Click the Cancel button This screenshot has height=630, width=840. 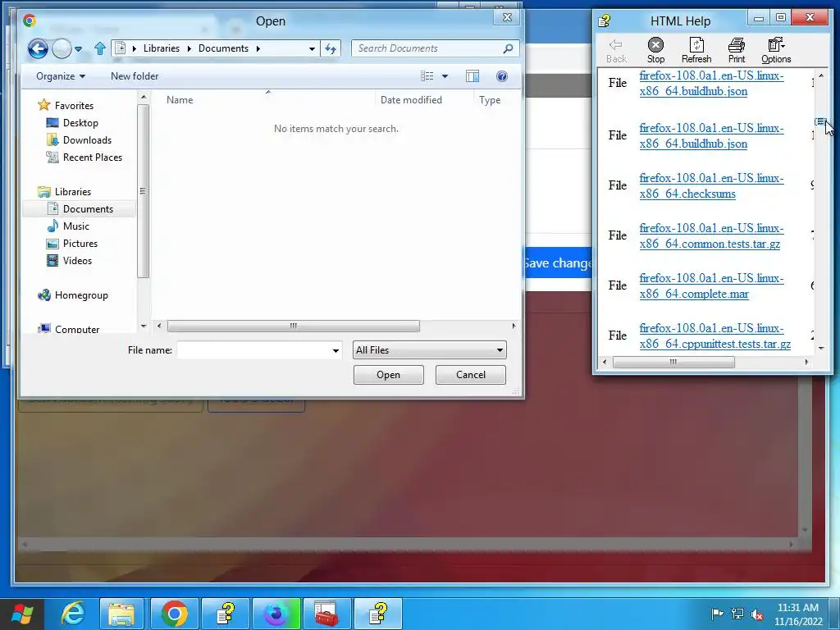[470, 374]
